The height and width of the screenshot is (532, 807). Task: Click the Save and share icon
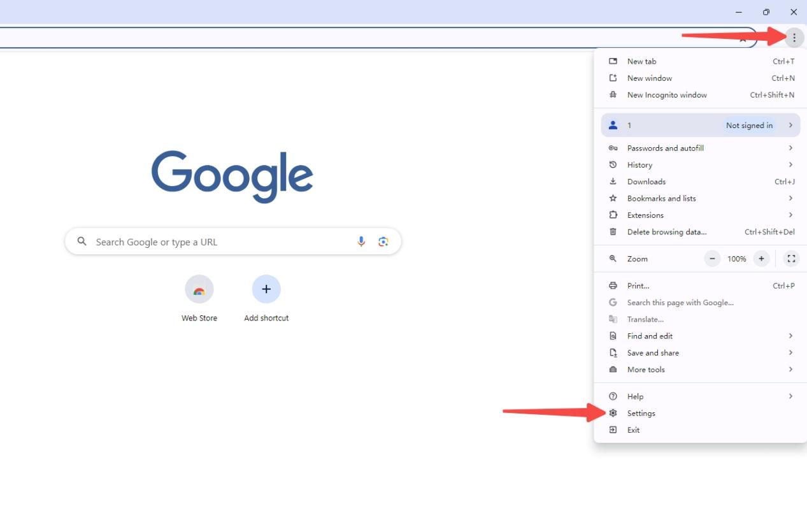(x=613, y=353)
